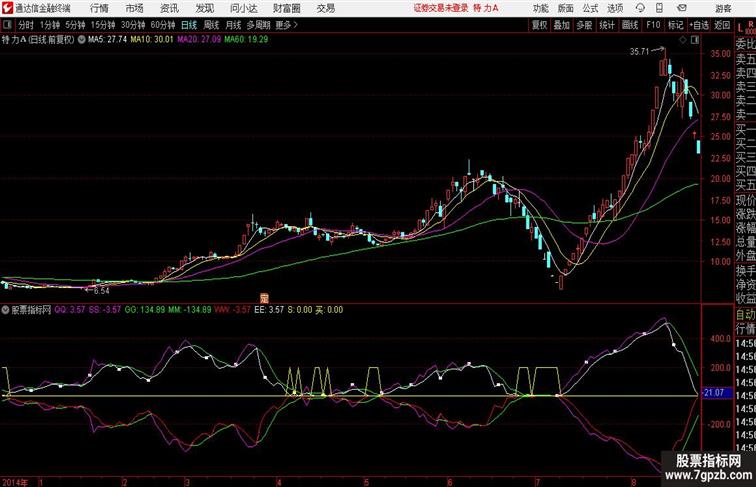This screenshot has height=487, width=756.
Task: Click the 返回 back button
Action: click(x=722, y=25)
